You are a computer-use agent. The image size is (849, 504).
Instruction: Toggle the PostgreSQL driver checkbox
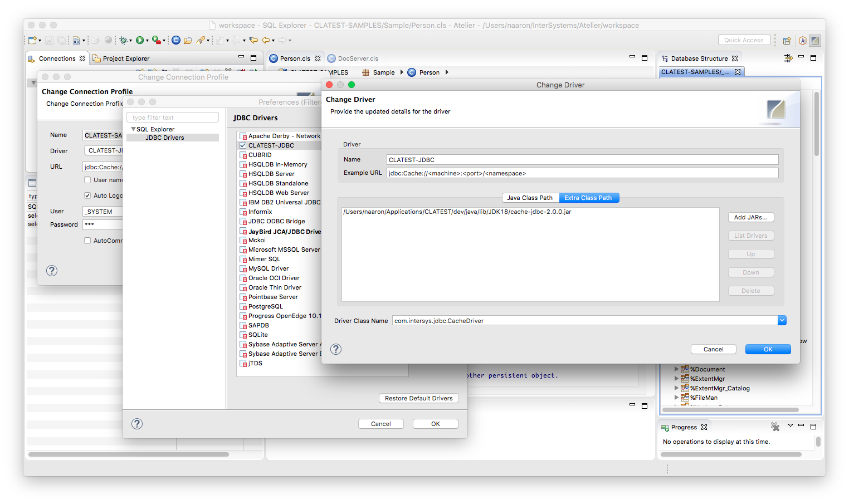[243, 306]
